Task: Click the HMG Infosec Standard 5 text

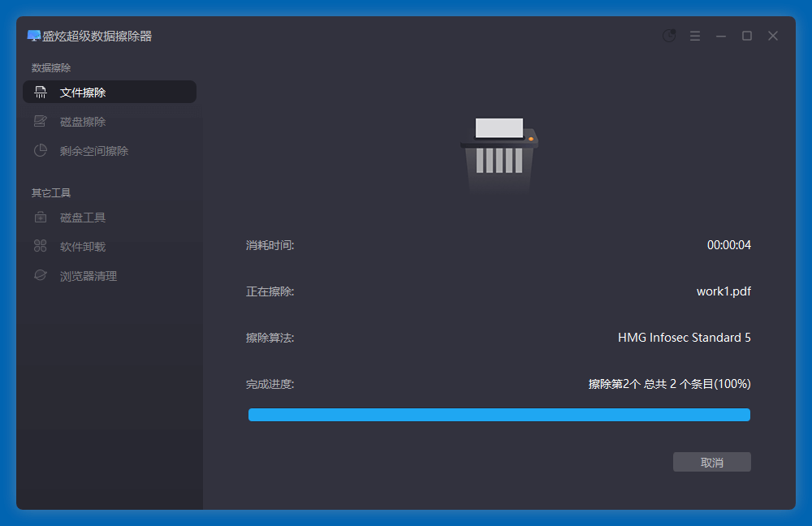Action: tap(684, 338)
